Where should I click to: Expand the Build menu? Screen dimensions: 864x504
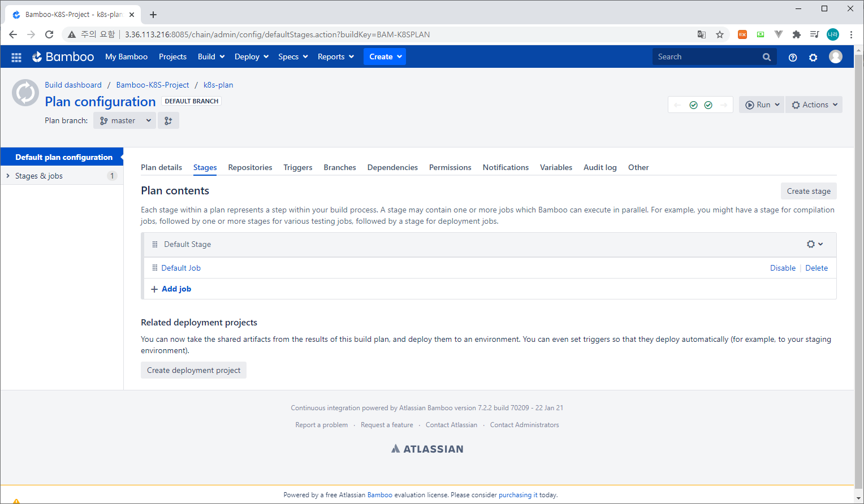point(211,57)
